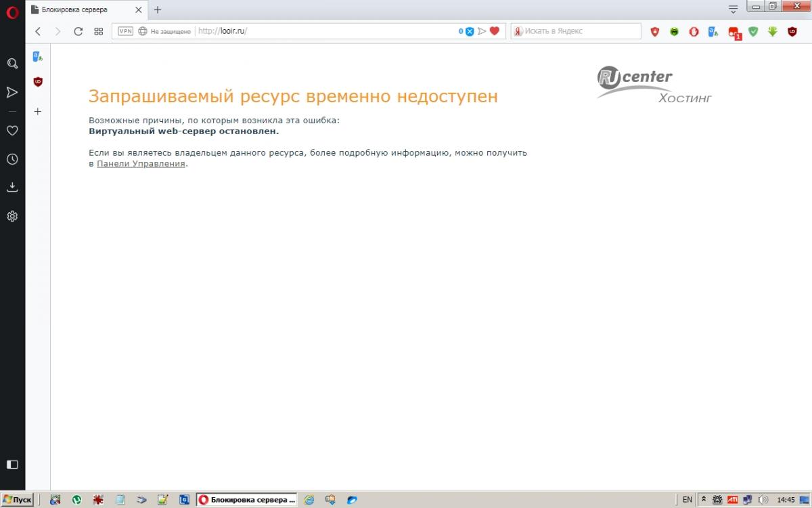The image size is (812, 508).
Task: Open a new tab with plus
Action: pyautogui.click(x=158, y=9)
